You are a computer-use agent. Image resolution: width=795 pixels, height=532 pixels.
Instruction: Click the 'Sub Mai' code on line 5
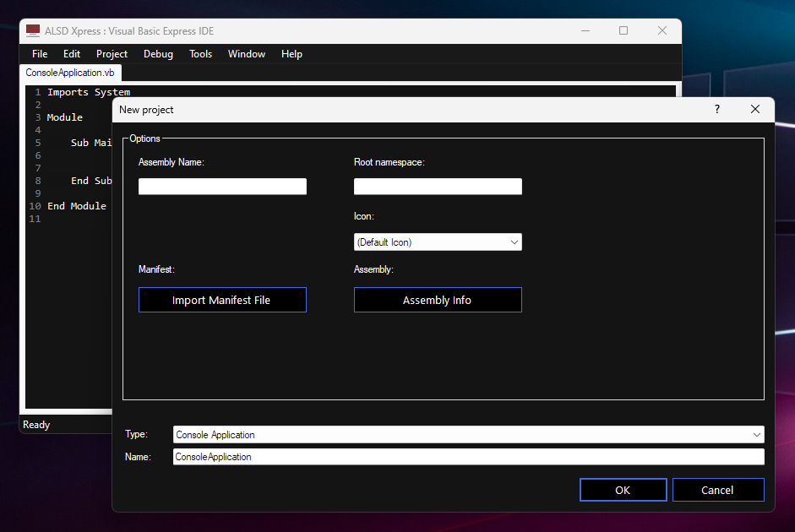(x=91, y=143)
